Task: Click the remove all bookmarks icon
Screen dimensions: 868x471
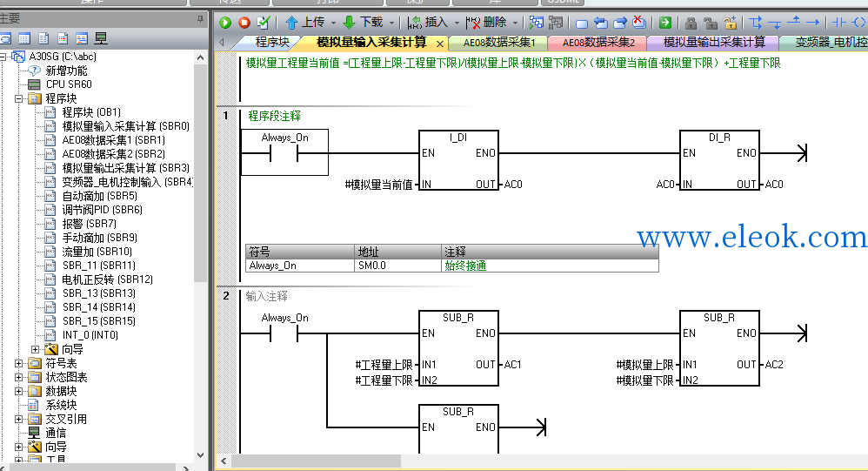Action: point(639,23)
